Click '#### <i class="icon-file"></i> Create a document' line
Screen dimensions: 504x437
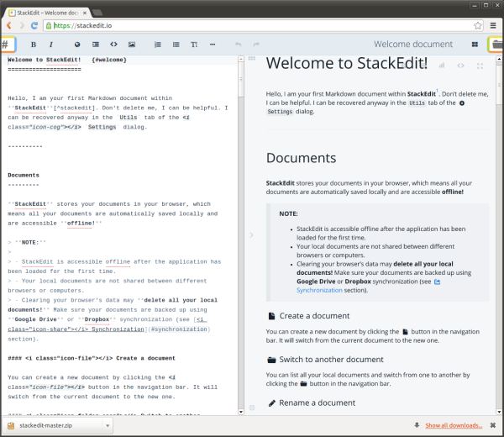coord(92,358)
